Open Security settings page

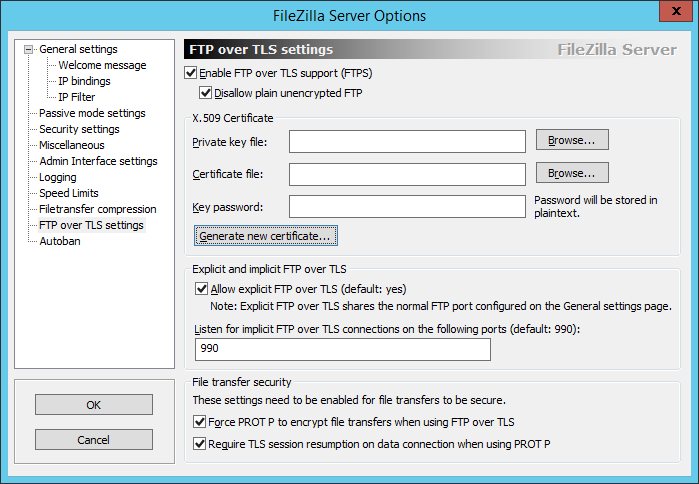[x=79, y=129]
